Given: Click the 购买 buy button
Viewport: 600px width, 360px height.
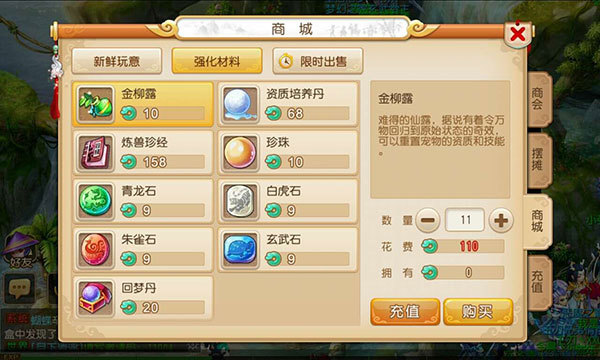Looking at the screenshot, I should coord(478,312).
